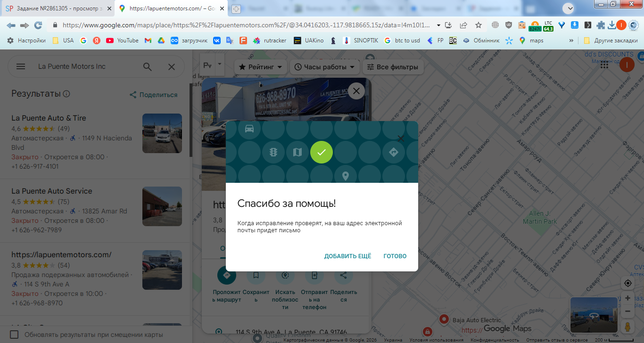The width and height of the screenshot is (644, 343).
Task: Close the place details panel
Action: click(x=356, y=91)
